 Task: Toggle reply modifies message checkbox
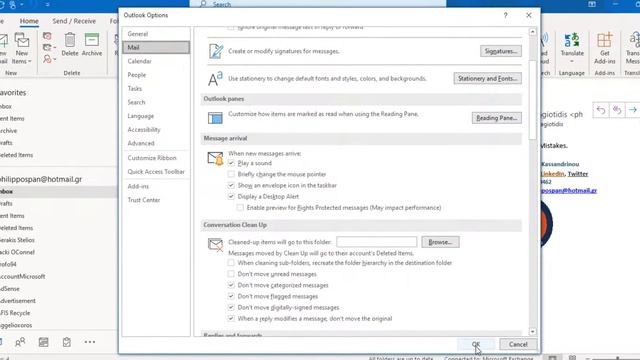coord(231,318)
